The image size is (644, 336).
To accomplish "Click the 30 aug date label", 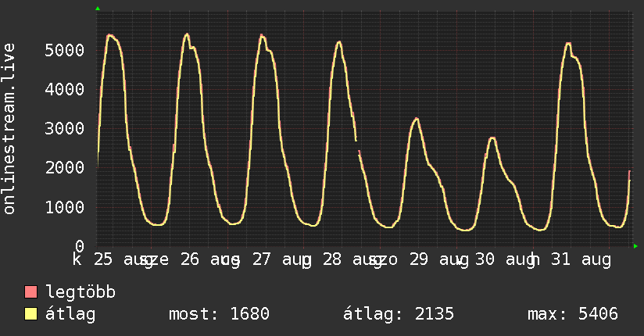I will (506, 260).
